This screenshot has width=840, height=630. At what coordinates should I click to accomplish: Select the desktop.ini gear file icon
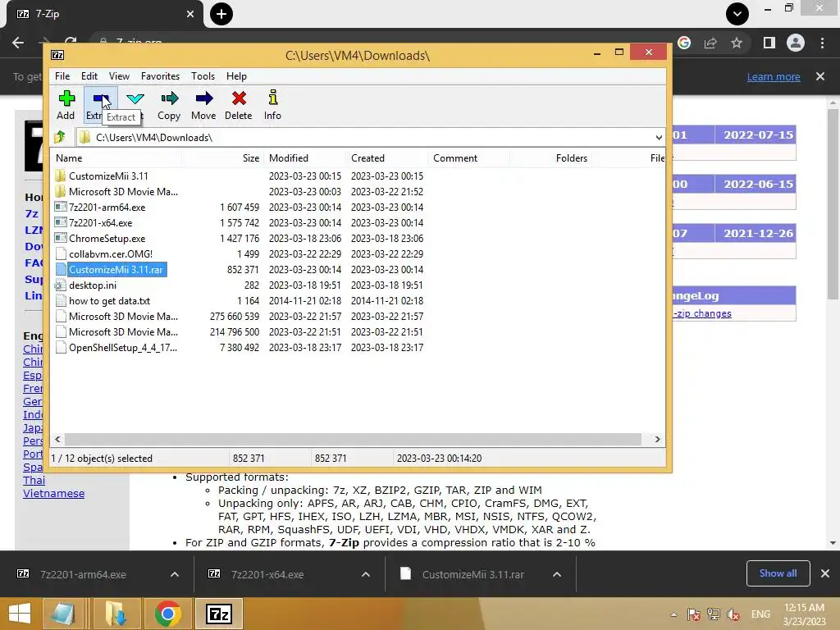tap(61, 285)
